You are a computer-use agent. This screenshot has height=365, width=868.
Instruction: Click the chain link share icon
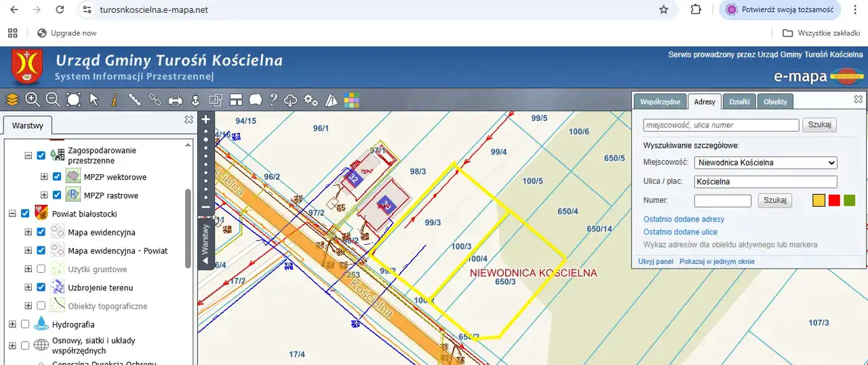point(155,100)
